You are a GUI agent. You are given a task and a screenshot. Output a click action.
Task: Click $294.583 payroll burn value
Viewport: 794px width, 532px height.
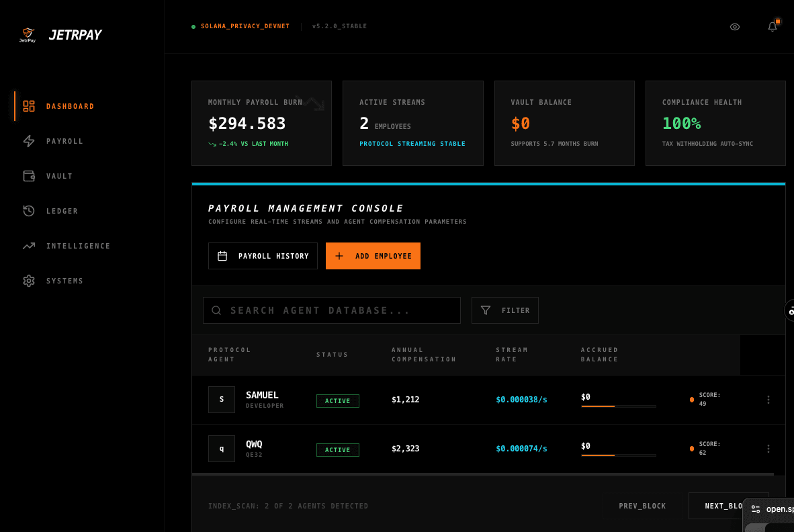pyautogui.click(x=247, y=123)
